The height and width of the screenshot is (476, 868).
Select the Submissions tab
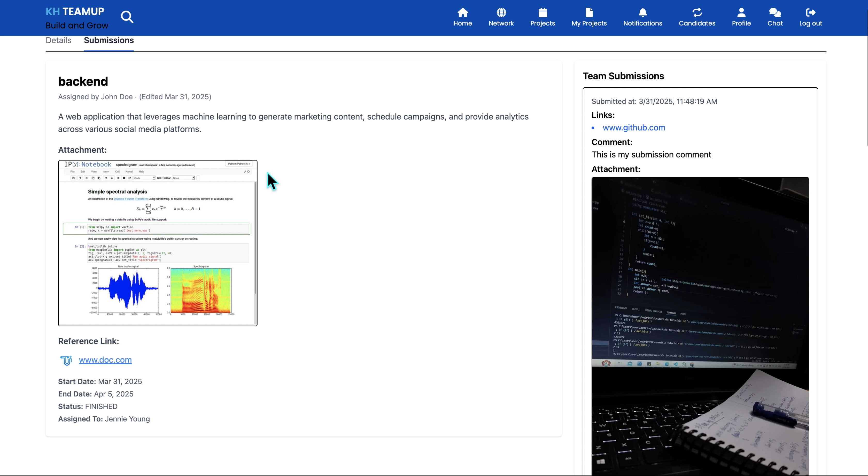[109, 41]
